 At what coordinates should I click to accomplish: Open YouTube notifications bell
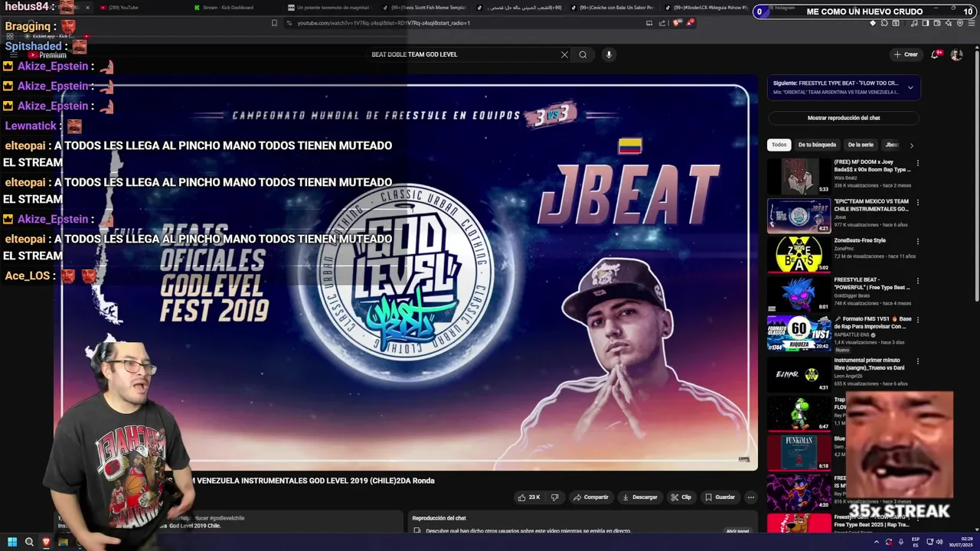click(935, 54)
